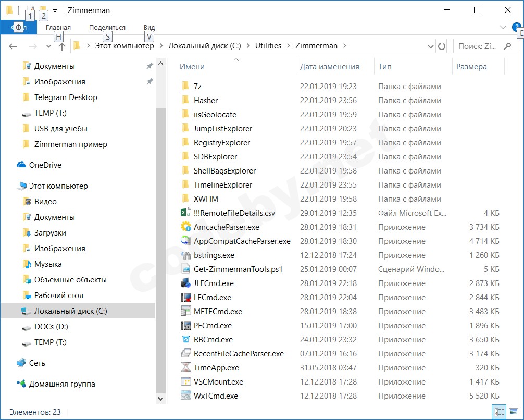Open the address bar history dropdown
524x420 pixels.
(x=430, y=46)
